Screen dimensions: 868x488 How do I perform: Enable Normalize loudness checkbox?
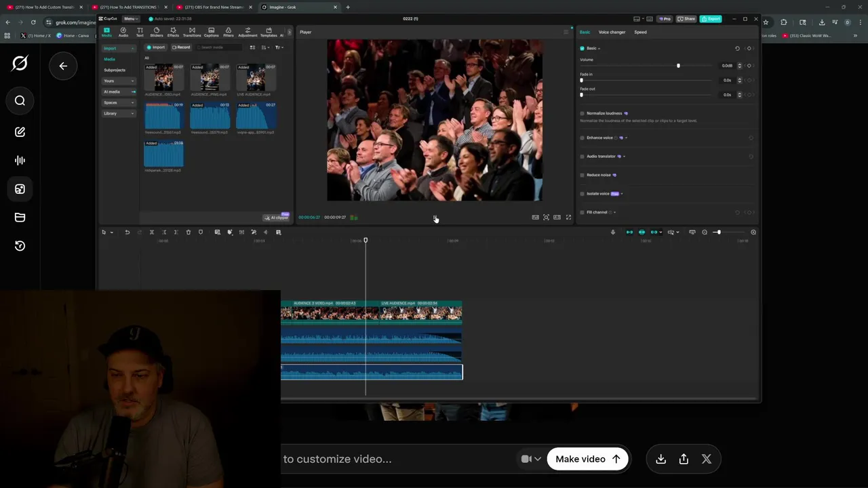pos(582,114)
